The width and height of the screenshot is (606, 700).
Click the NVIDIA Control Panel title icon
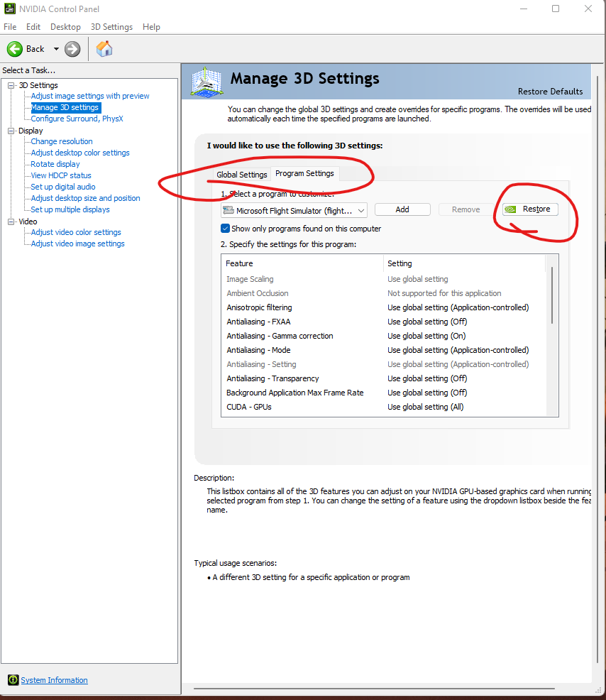coord(9,9)
